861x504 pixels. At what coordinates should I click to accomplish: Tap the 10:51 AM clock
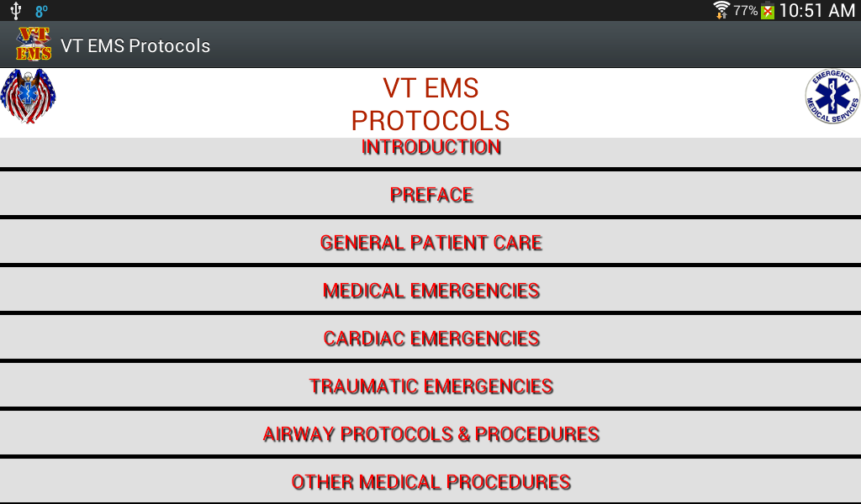click(x=817, y=10)
